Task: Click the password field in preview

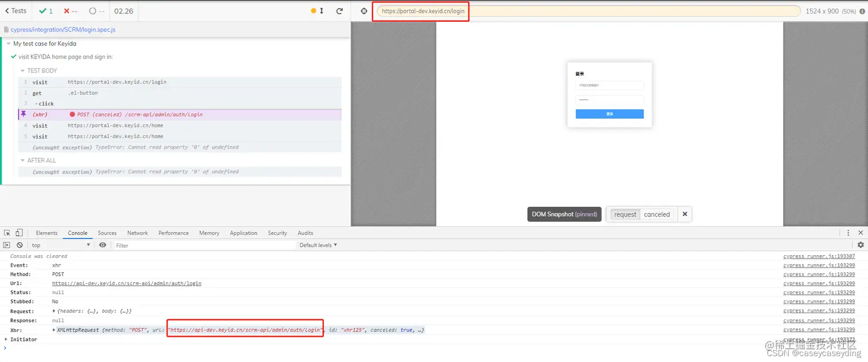Action: 610,99
